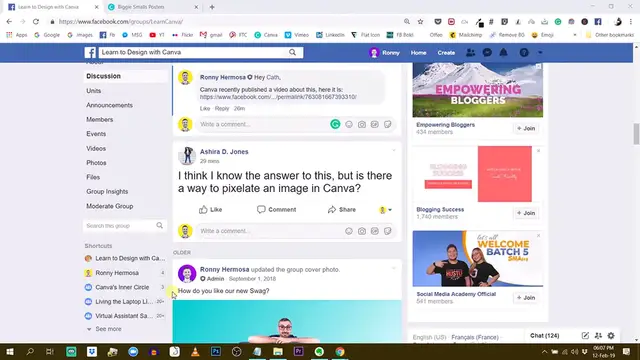Click Share on Ashira D. Jones post
The image size is (640, 360).
point(342,209)
